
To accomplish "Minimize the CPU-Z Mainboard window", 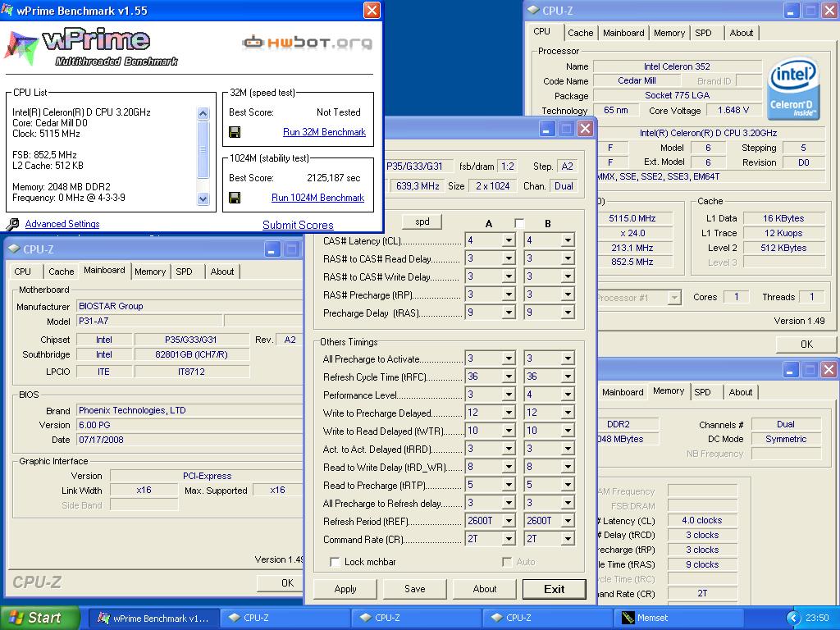I will tap(272, 249).
